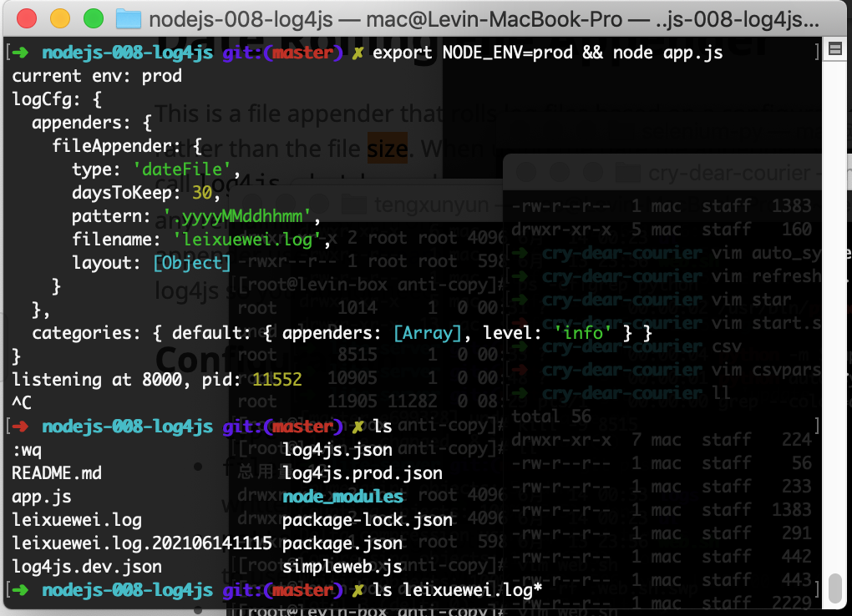This screenshot has width=852, height=616.
Task: Click the 'listening at 8000' text
Action: [97, 379]
